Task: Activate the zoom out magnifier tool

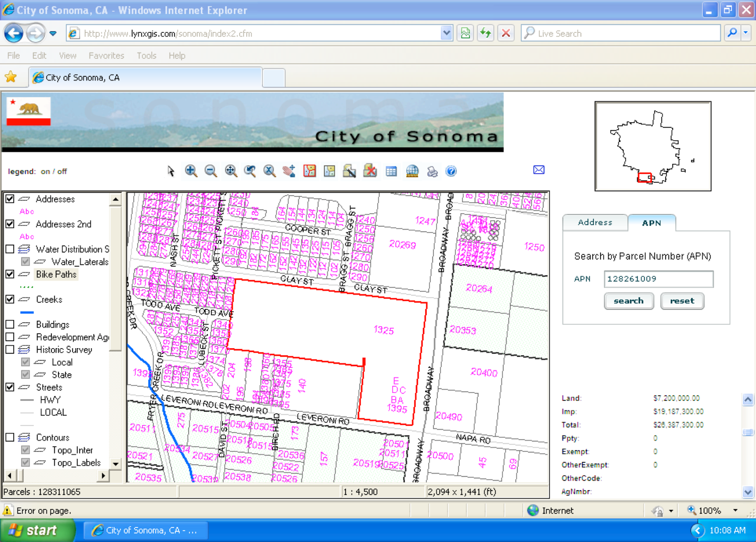Action: 211,171
